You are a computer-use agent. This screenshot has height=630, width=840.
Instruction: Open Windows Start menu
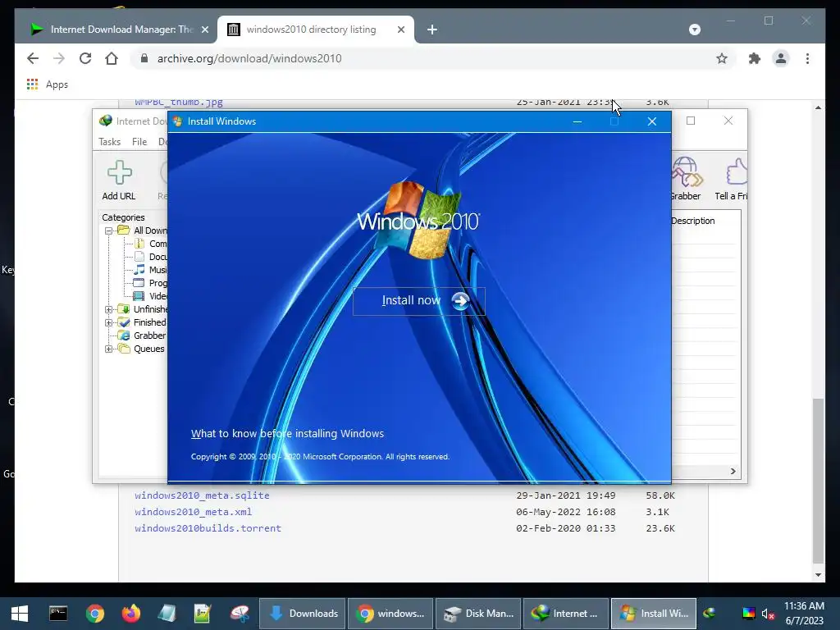[x=20, y=614]
